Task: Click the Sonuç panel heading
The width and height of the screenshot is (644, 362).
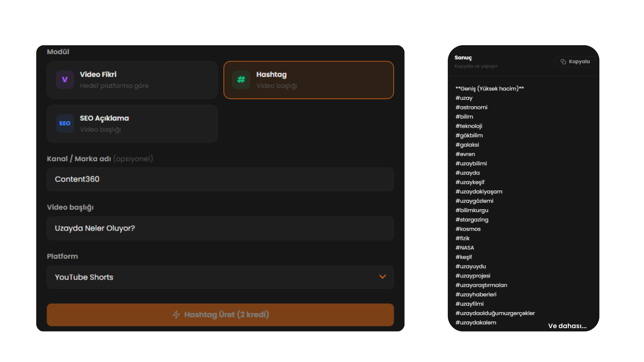Action: point(463,58)
